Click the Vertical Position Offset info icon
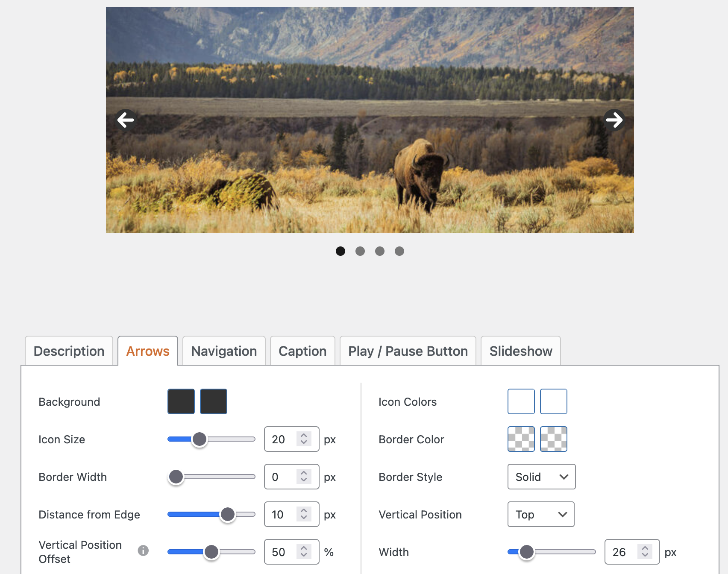The width and height of the screenshot is (728, 574). pos(143,551)
